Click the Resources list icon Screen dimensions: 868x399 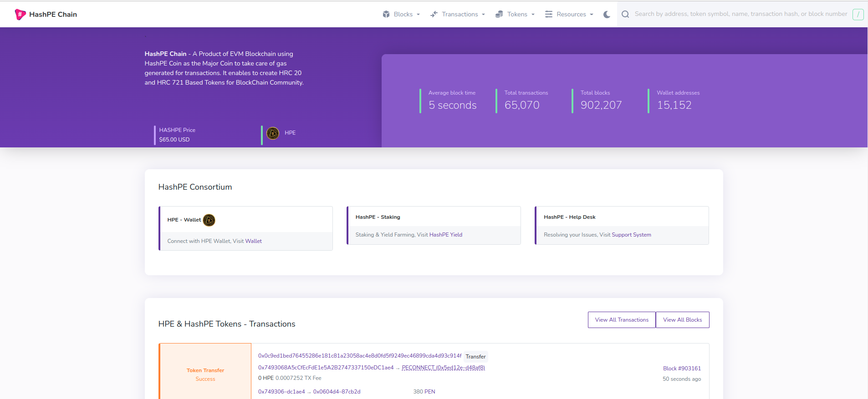[549, 14]
